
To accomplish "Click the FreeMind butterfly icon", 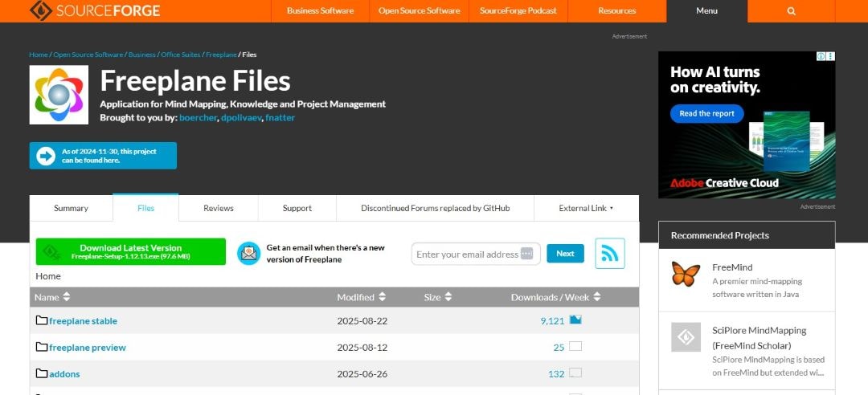I will point(686,273).
